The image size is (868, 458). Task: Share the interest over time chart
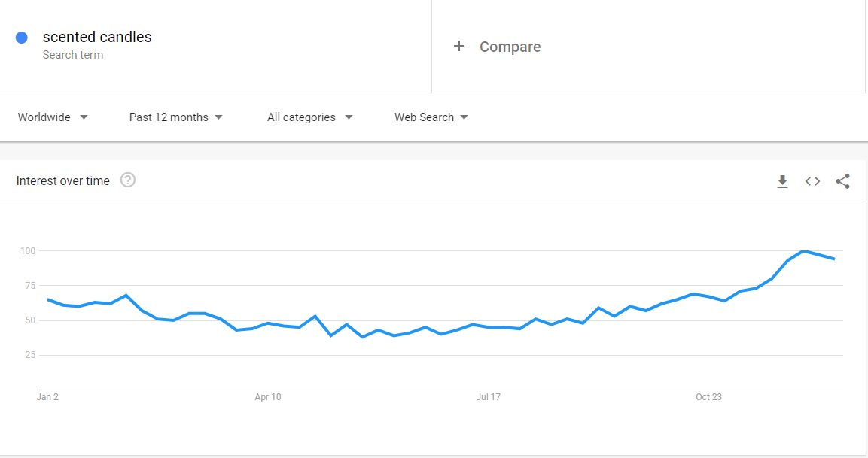[x=842, y=180]
